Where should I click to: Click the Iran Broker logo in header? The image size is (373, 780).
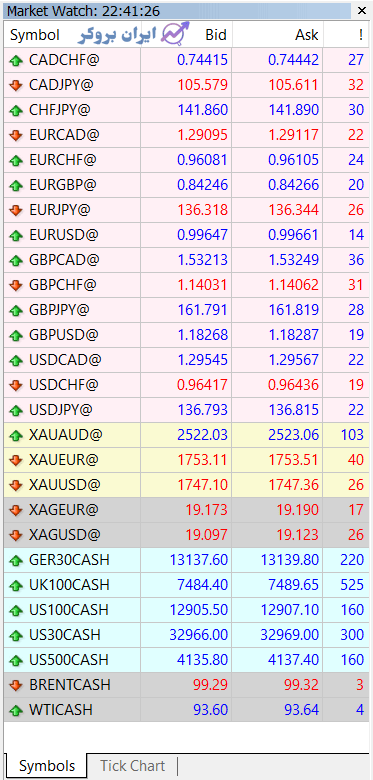click(134, 33)
